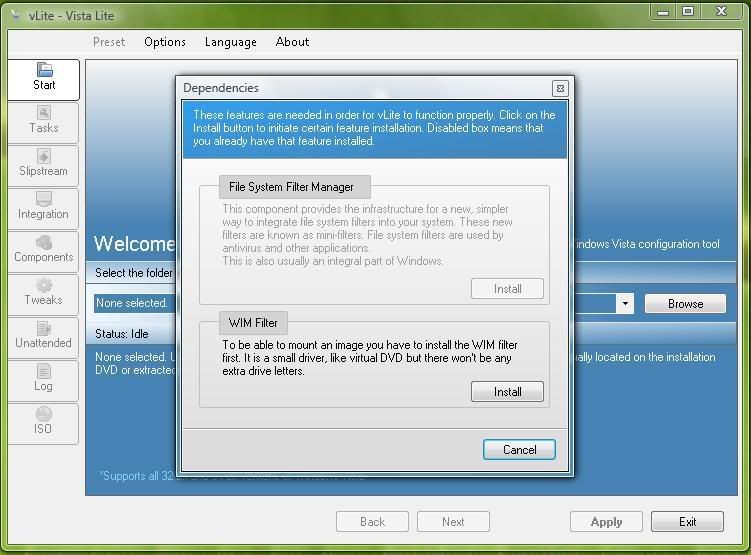The image size is (751, 555).
Task: Close the Dependencies dialog
Action: click(x=560, y=89)
